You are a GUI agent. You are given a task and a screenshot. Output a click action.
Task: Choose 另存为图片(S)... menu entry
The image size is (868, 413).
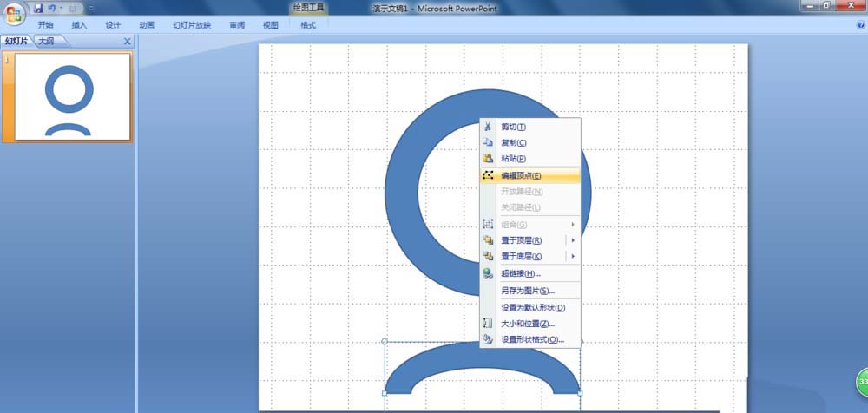[x=529, y=291]
